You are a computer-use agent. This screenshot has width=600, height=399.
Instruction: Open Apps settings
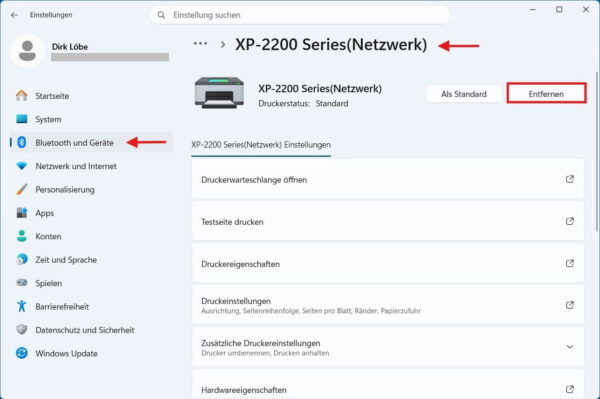point(91,213)
